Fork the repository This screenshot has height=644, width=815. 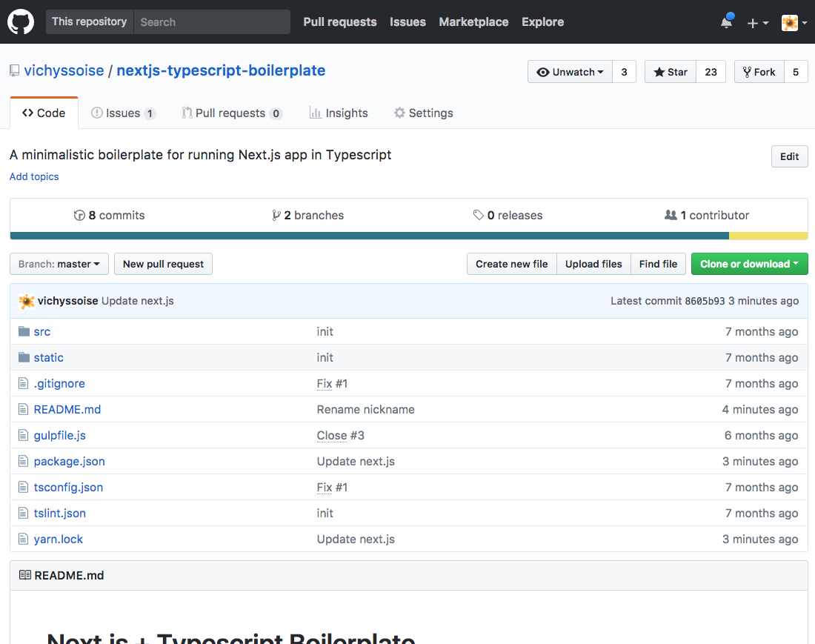tap(759, 72)
